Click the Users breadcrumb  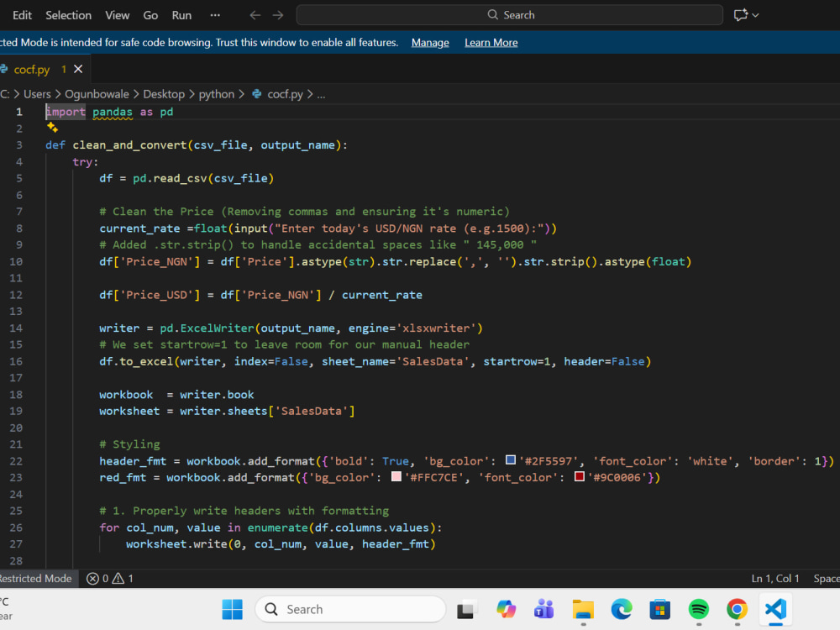tap(37, 94)
